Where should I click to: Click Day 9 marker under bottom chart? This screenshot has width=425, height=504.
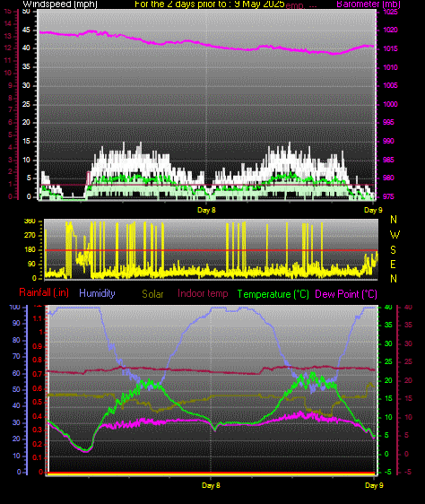(374, 485)
